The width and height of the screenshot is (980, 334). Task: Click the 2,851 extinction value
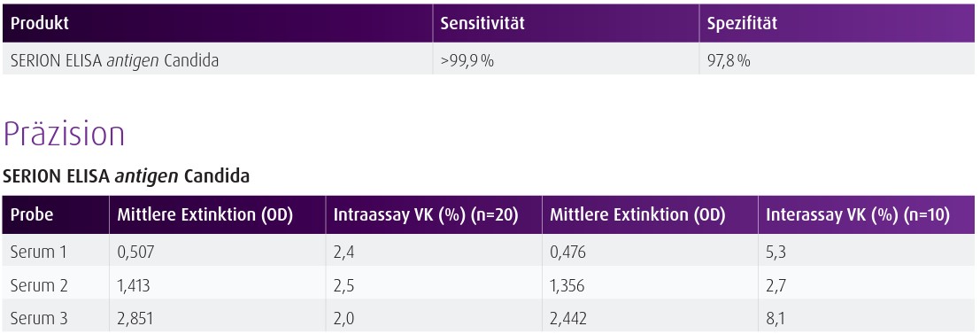[x=135, y=319]
